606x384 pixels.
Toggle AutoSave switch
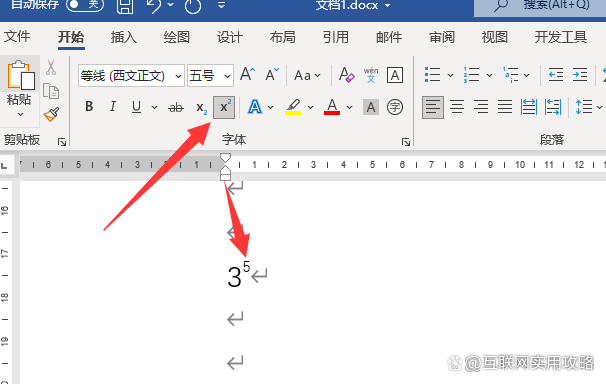(85, 5)
